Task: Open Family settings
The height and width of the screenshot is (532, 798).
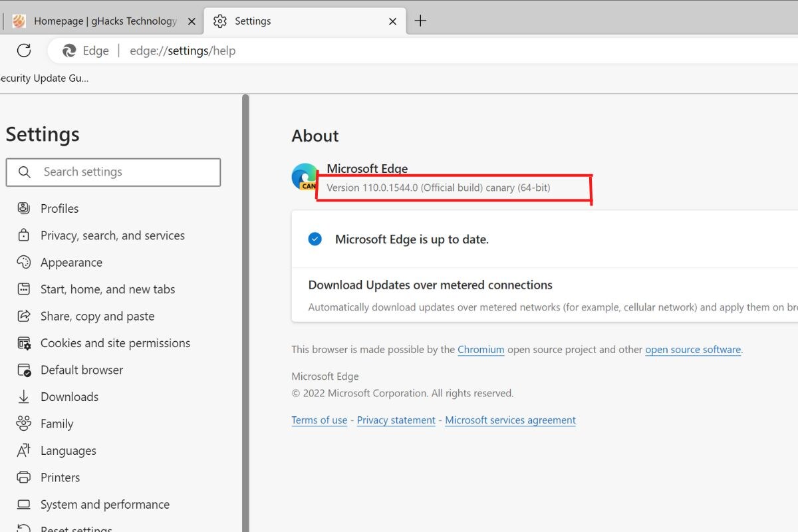Action: [57, 424]
